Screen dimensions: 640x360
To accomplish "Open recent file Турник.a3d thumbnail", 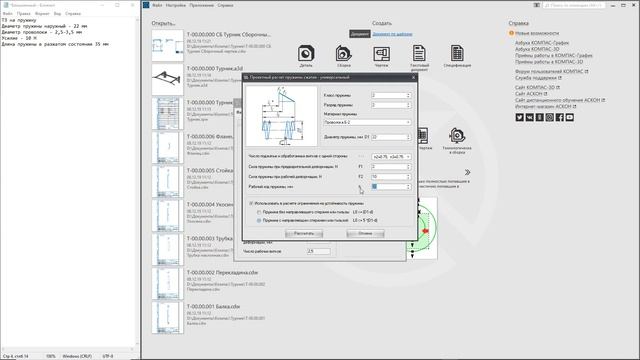I will click(x=168, y=79).
